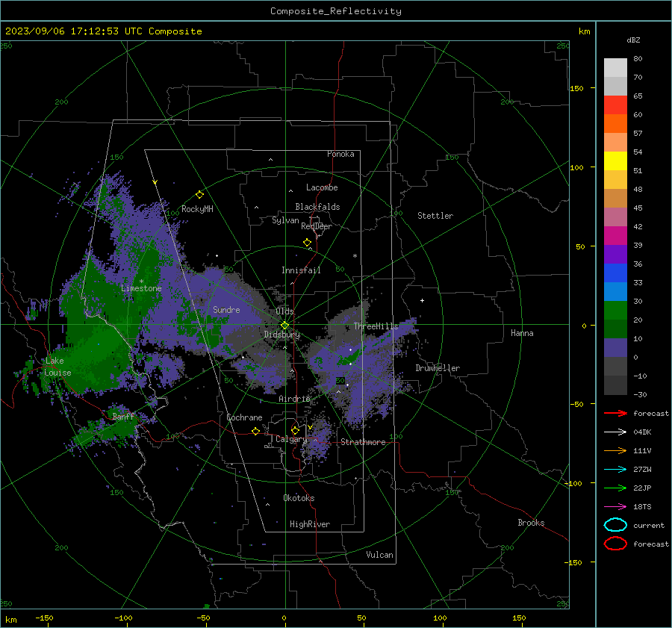This screenshot has width=672, height=628.
Task: Click the Strathmore city label
Action: pyautogui.click(x=363, y=442)
